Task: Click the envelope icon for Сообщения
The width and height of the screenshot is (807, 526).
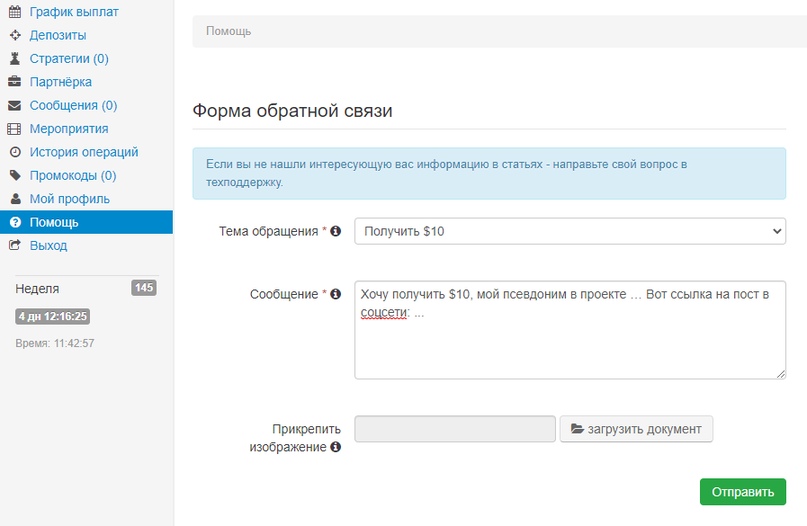Action: (x=14, y=105)
